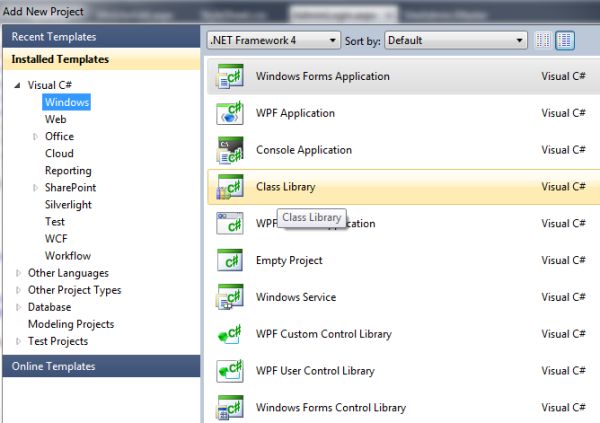Select the WCF category

click(x=56, y=239)
